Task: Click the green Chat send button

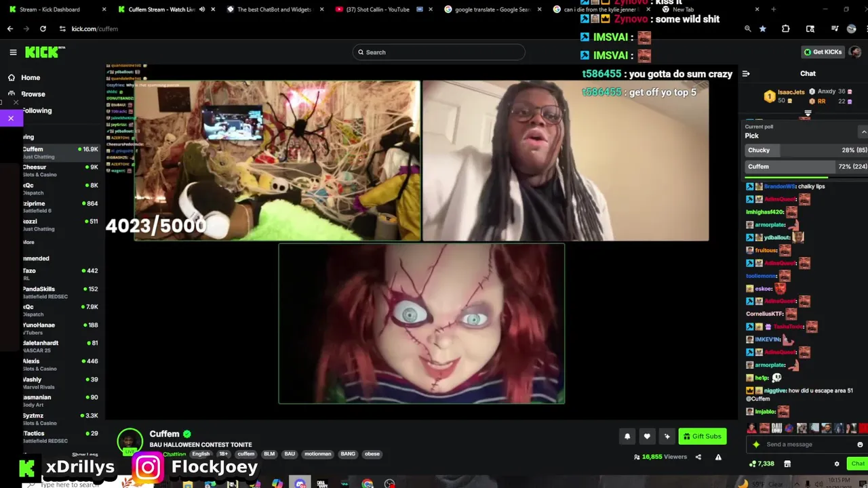Action: [858, 464]
